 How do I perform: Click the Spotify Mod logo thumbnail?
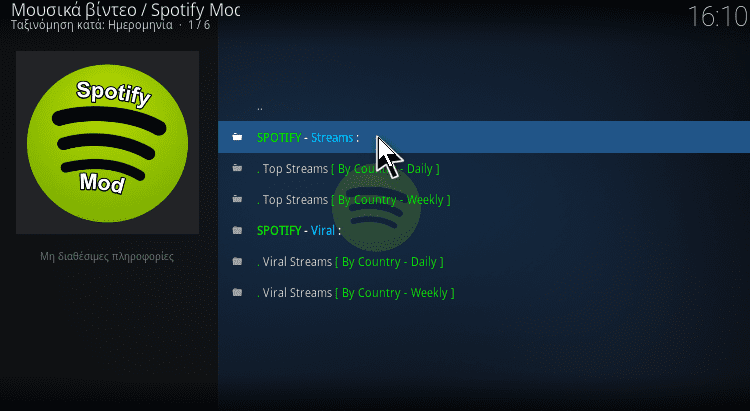click(108, 143)
